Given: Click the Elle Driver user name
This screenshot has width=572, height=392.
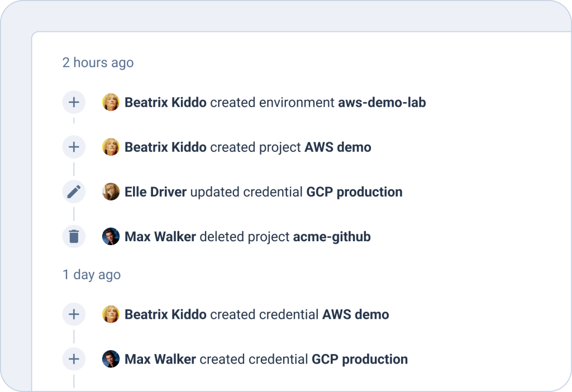Looking at the screenshot, I should [x=155, y=192].
